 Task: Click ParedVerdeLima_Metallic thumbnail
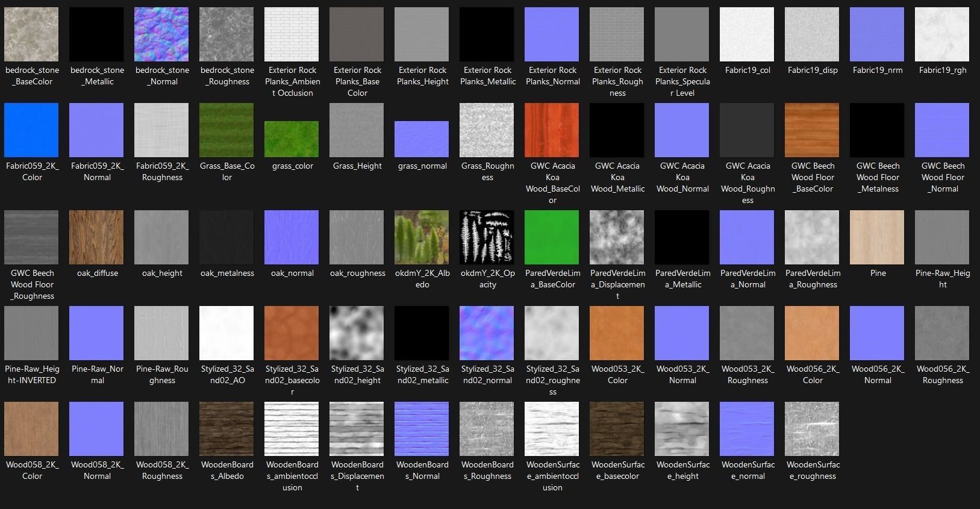(682, 237)
